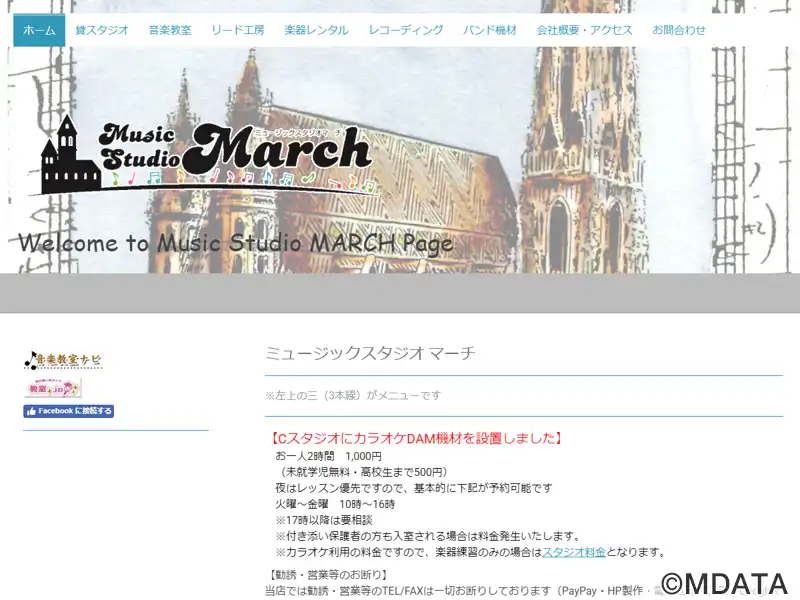This screenshot has width=800, height=600.
Task: Go to レコーディング page
Action: tap(406, 30)
